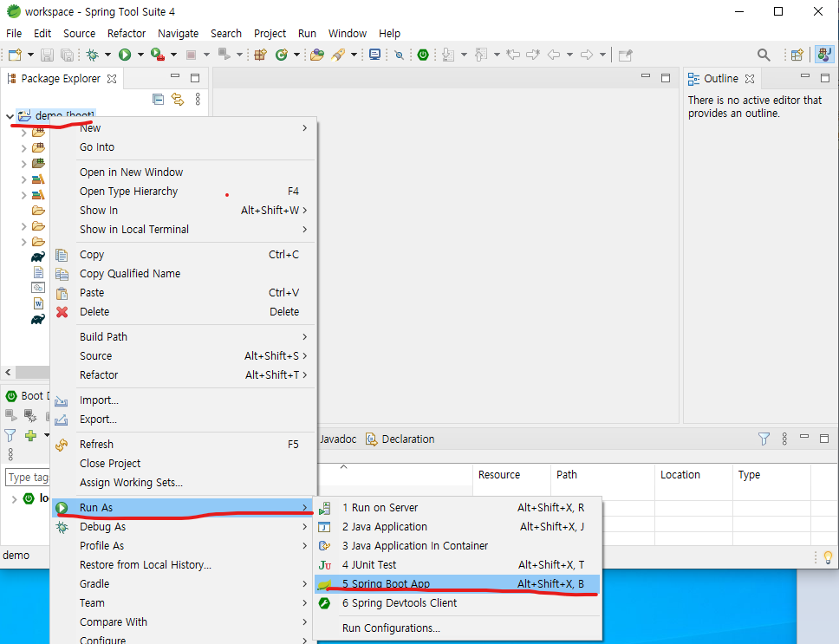839x644 pixels.
Task: Choose 5 Spring Boot App
Action: tap(458, 584)
